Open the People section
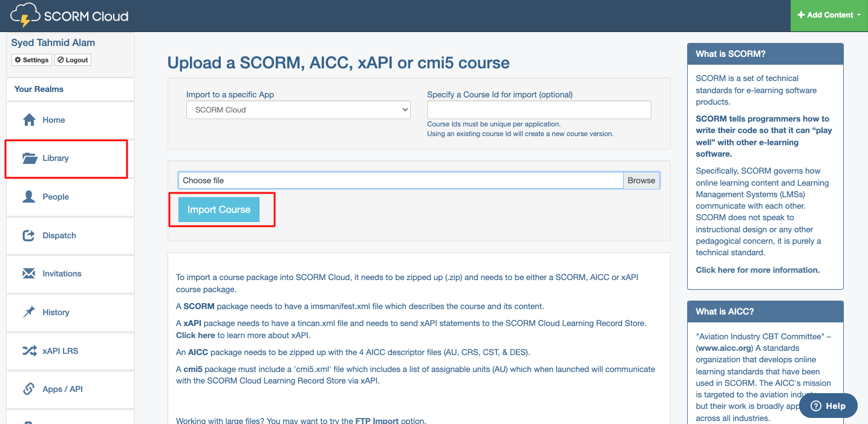The height and width of the screenshot is (424, 868). coord(70,197)
